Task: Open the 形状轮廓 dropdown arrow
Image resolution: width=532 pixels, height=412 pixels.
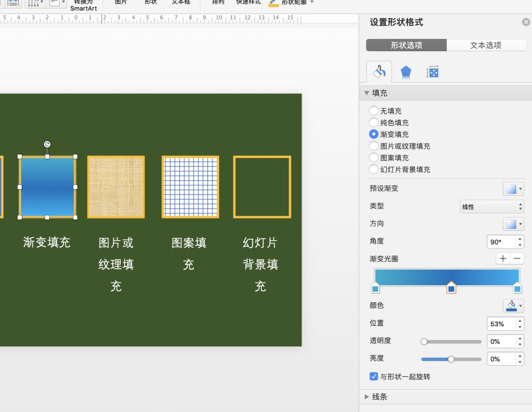Action: pyautogui.click(x=312, y=2)
